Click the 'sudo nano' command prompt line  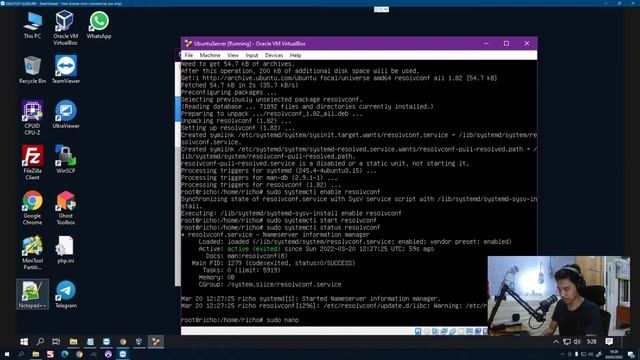[240, 320]
